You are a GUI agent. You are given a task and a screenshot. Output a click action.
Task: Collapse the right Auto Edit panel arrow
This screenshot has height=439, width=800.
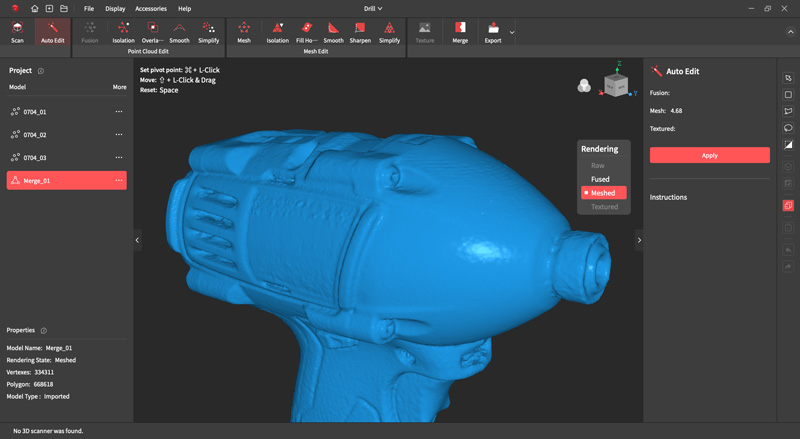coord(639,240)
